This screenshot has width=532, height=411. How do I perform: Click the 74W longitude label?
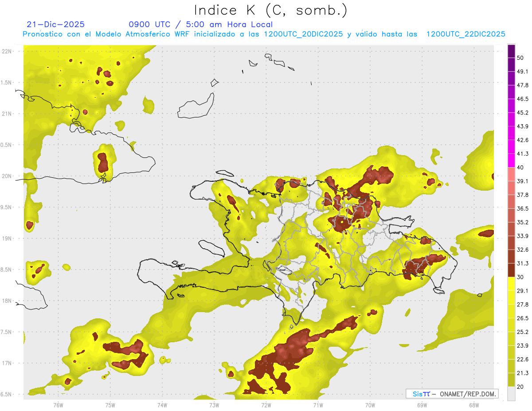click(162, 405)
